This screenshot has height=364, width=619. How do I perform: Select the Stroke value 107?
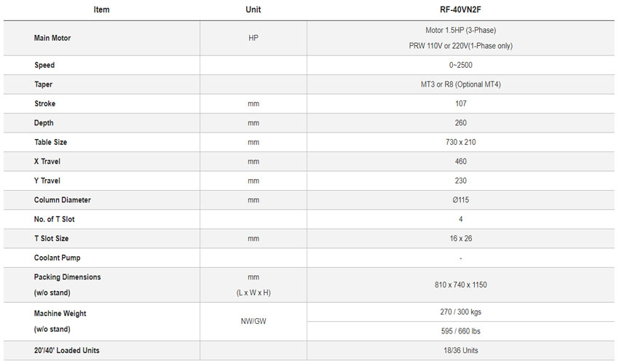point(460,104)
